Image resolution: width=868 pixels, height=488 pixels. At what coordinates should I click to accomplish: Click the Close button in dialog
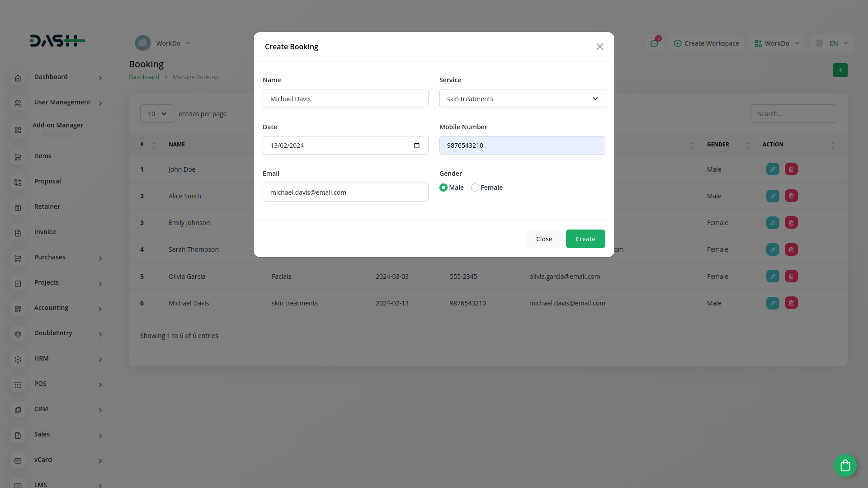(x=544, y=239)
